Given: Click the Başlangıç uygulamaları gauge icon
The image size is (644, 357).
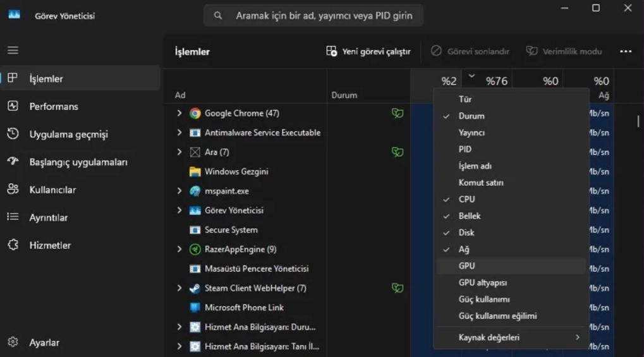Looking at the screenshot, I should coord(13,162).
